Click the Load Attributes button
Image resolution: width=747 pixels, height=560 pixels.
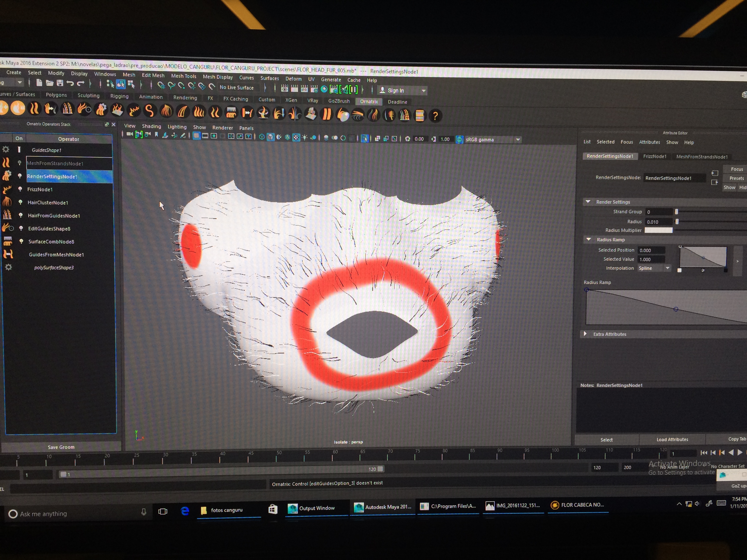click(672, 439)
